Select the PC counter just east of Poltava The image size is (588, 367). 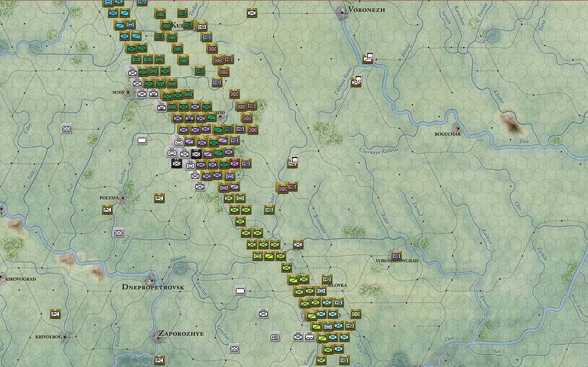(160, 198)
